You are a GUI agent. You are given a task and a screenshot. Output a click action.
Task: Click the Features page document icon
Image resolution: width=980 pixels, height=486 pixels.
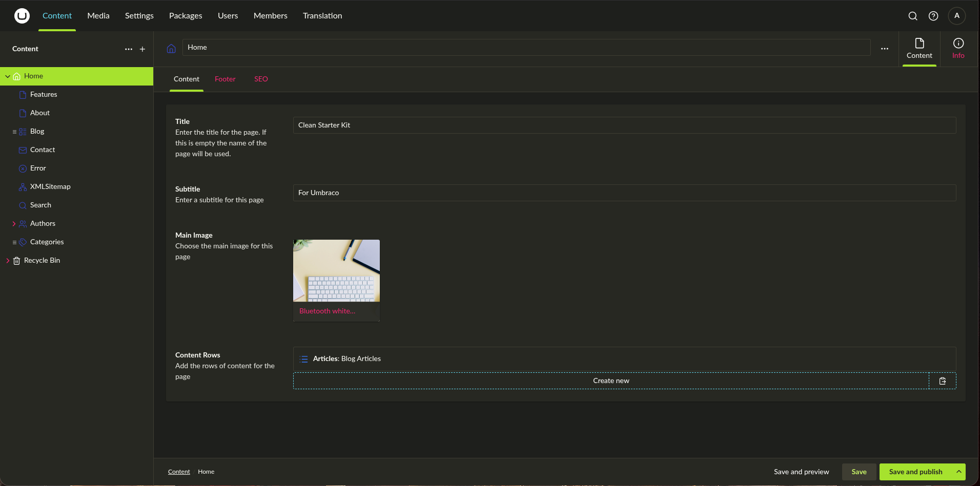tap(23, 95)
